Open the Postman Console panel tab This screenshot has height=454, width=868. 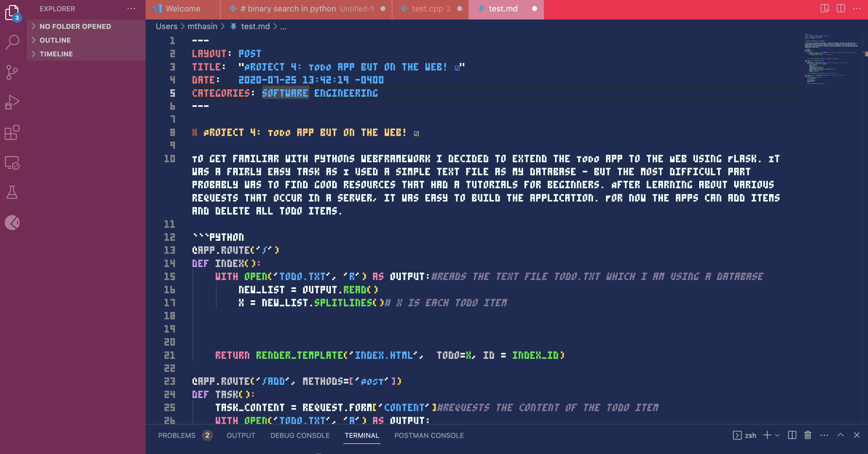[429, 436]
